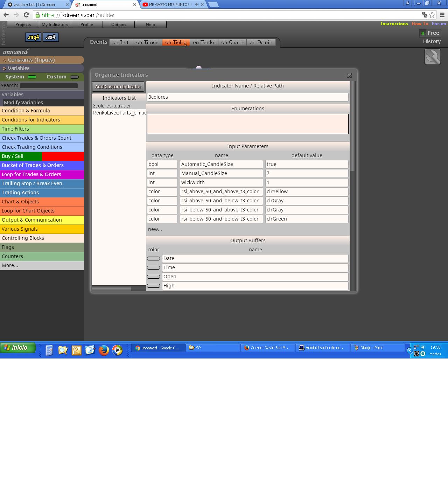Click the History label
Screen dimensions: 448x481
click(x=432, y=41)
